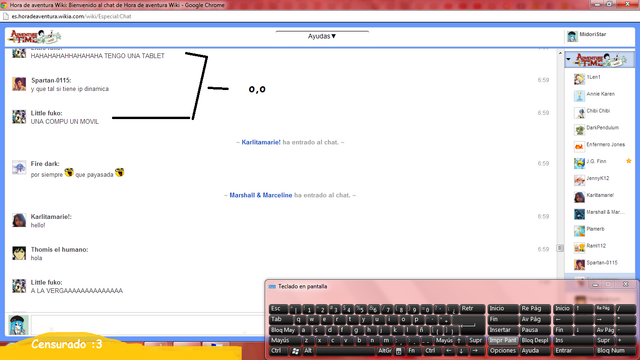
Task: Click the star icon beside J.G. Finn
Action: [x=629, y=161]
